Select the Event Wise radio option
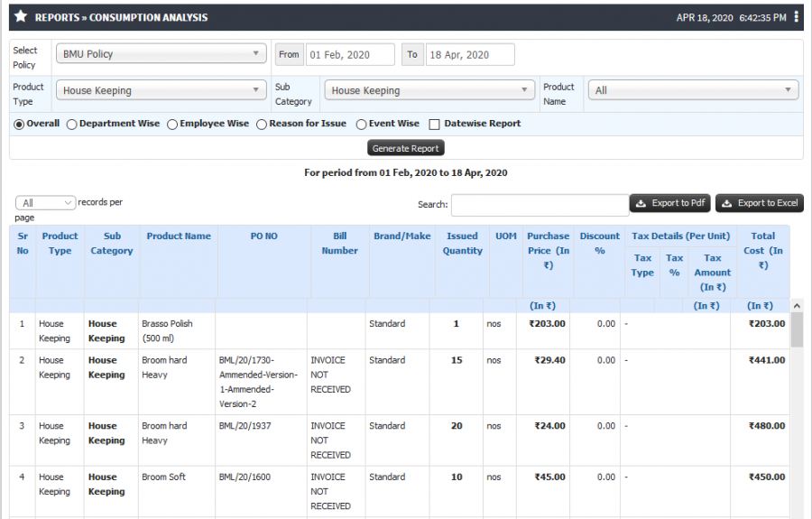812x519 pixels. 362,125
